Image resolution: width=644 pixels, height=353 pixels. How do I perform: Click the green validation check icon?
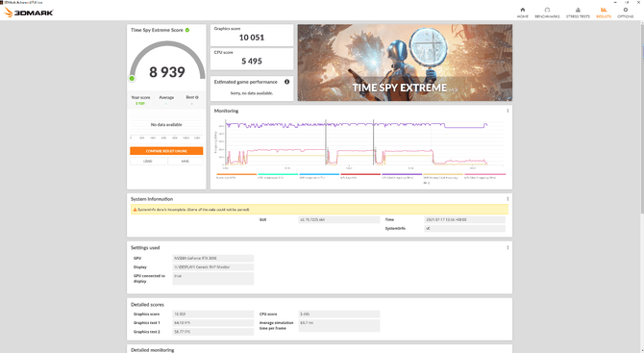187,30
